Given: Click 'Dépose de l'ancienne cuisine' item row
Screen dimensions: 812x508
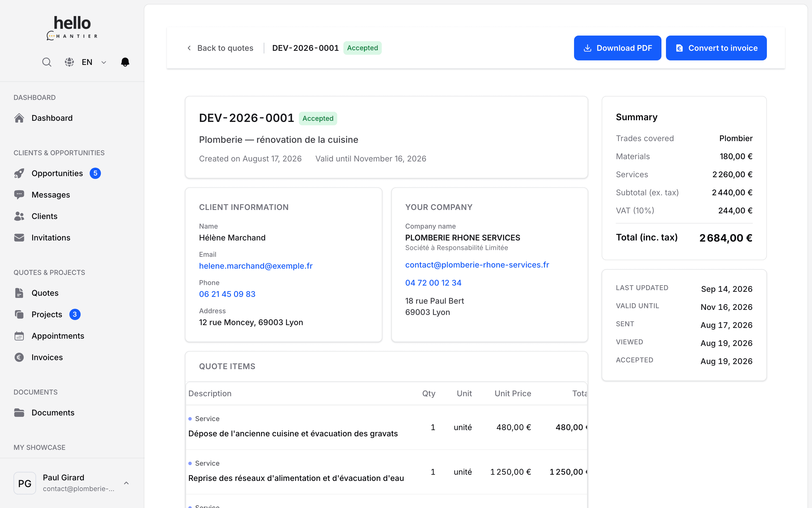Looking at the screenshot, I should [x=386, y=427].
